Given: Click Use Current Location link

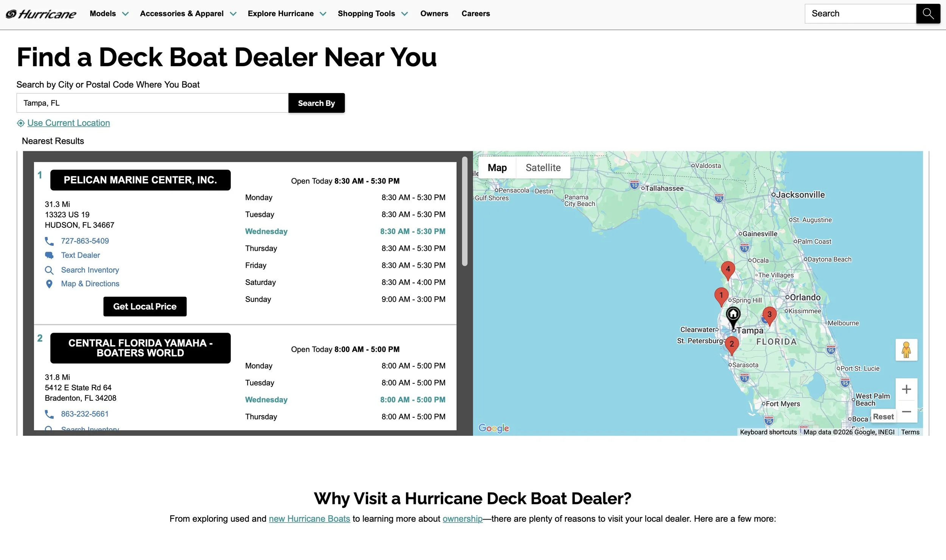Looking at the screenshot, I should (68, 123).
